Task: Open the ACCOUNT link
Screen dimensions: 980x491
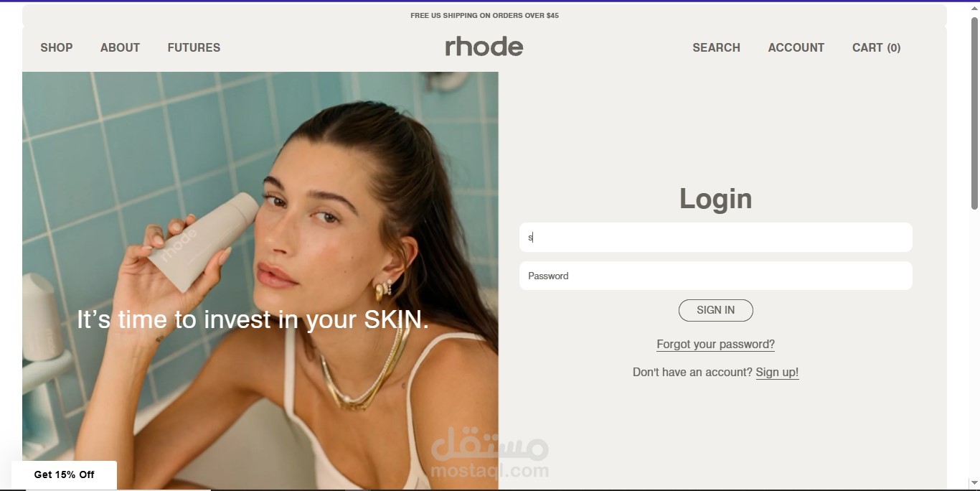Action: [796, 47]
